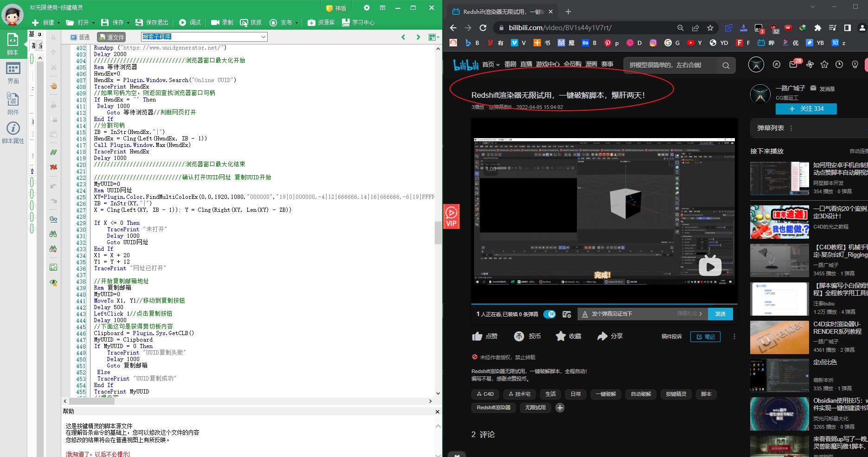This screenshot has height=457, width=868.
Task: Open the C4D实时渲染器U-RENDER recommended video thumbnail
Action: 779,337
